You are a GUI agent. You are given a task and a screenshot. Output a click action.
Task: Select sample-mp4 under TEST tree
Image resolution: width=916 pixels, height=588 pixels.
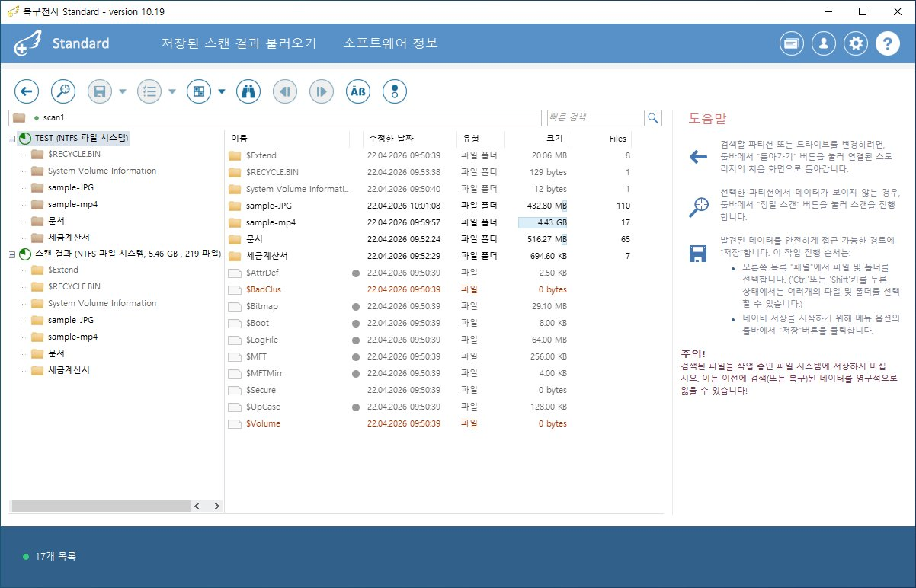click(x=72, y=204)
